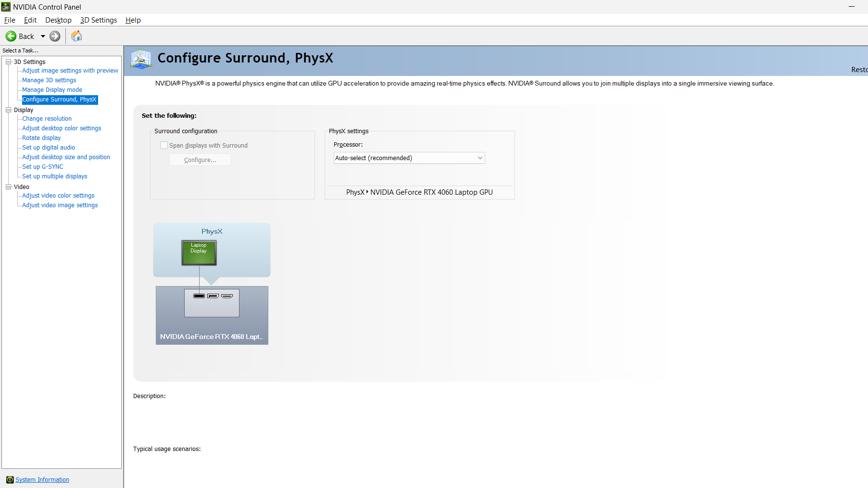Image resolution: width=868 pixels, height=488 pixels.
Task: Select Adjust video color settings
Action: pos(58,195)
